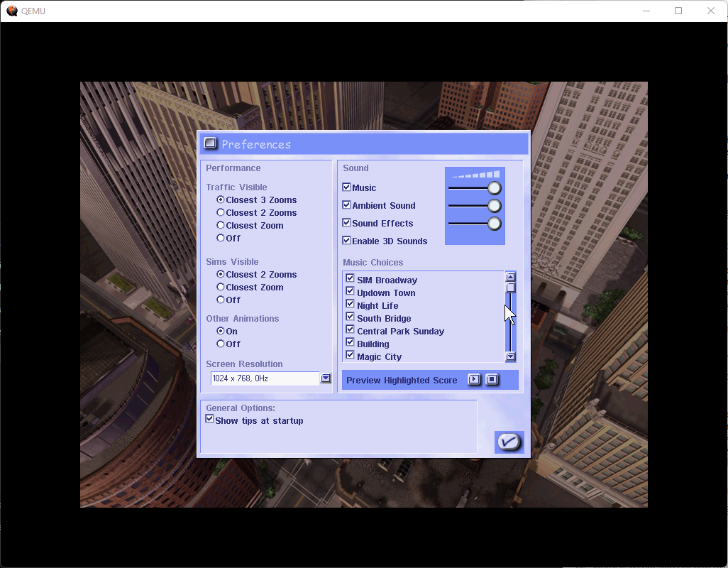The height and width of the screenshot is (568, 728).
Task: Turn Other Animations Off
Action: 221,344
